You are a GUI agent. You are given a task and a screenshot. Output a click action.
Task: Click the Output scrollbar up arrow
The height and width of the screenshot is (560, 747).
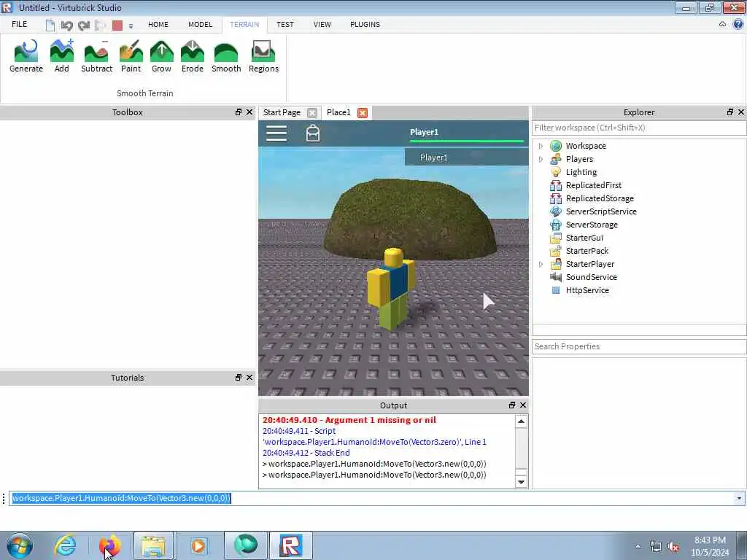[x=521, y=421]
